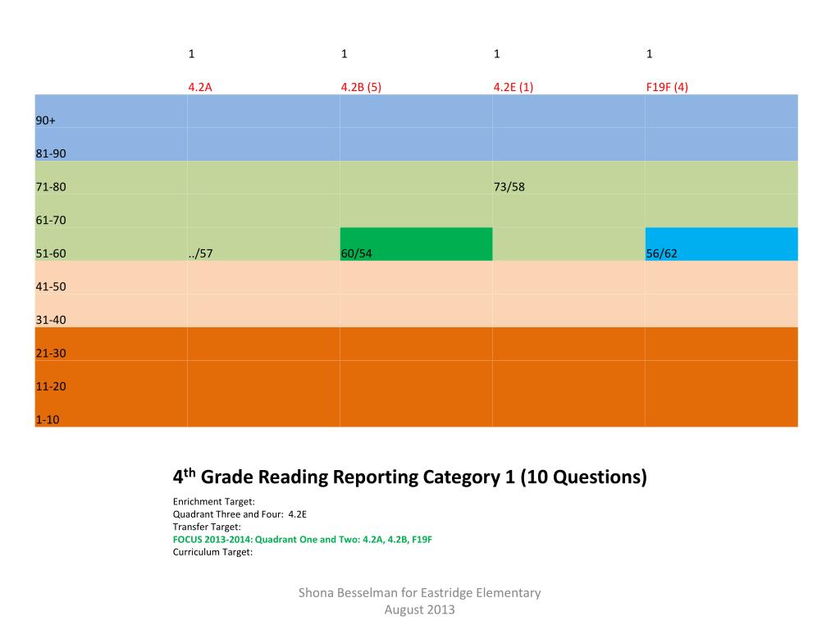The image size is (840, 630).
Task: Click the 71-80 row label
Action: 51,187
